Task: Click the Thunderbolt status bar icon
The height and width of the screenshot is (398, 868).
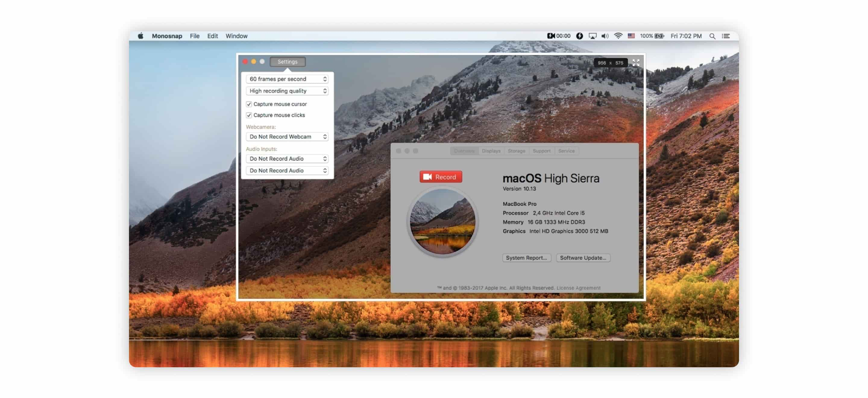Action: (579, 35)
